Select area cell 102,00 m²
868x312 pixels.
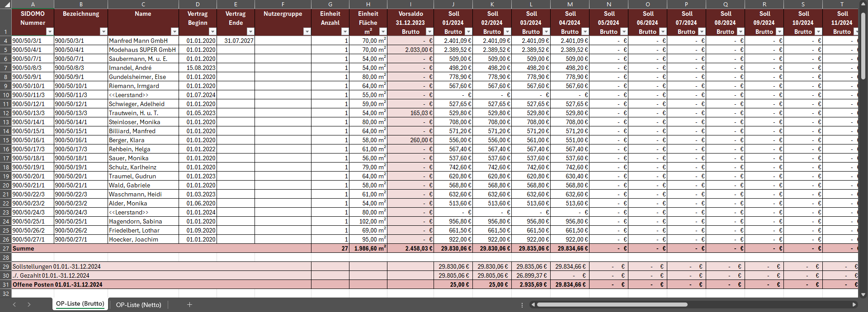368,221
